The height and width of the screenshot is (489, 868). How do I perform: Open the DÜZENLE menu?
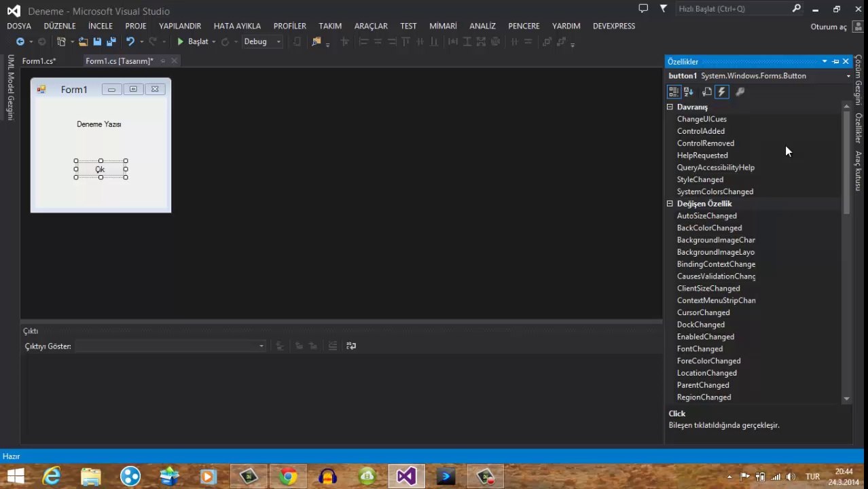tap(60, 26)
